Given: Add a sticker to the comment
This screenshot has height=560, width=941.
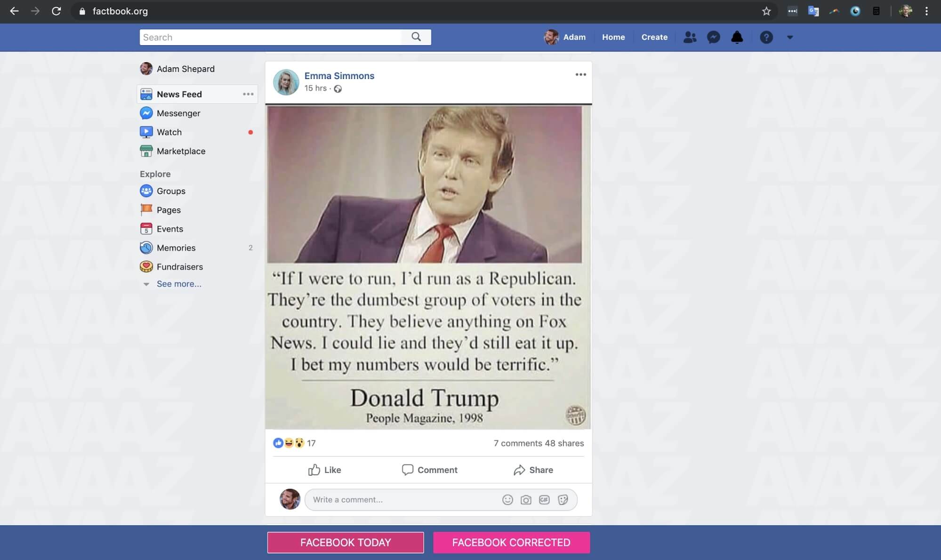Looking at the screenshot, I should (x=563, y=500).
